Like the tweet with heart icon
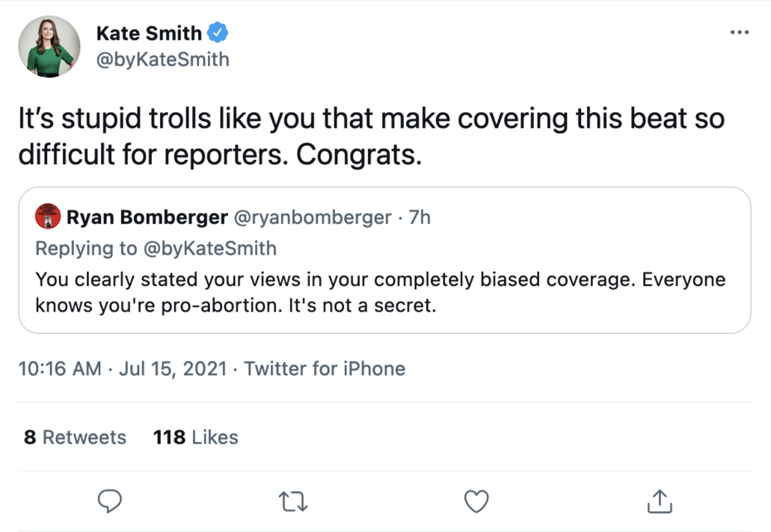 coord(476,501)
